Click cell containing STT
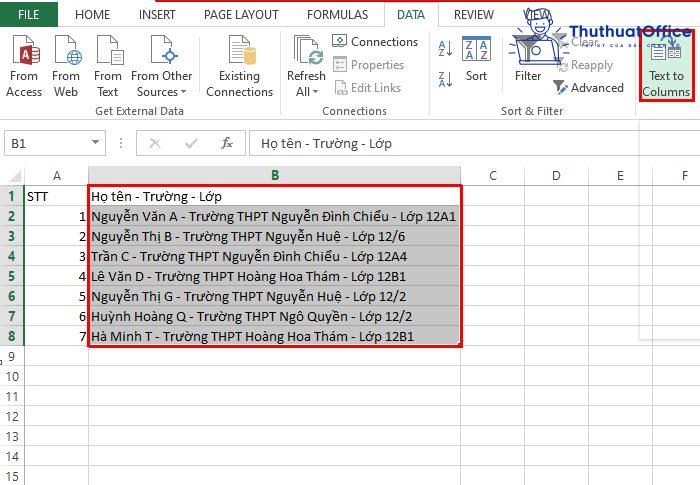Image resolution: width=700 pixels, height=485 pixels. (57, 197)
